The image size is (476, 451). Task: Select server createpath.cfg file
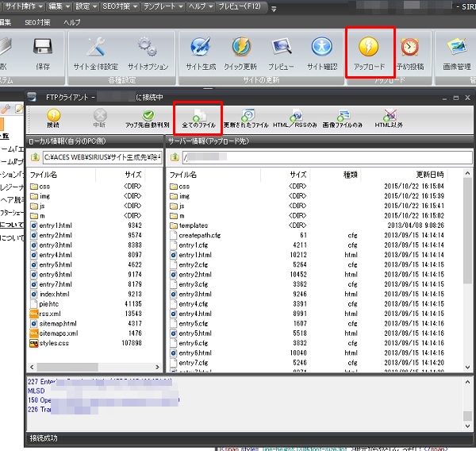(195, 235)
